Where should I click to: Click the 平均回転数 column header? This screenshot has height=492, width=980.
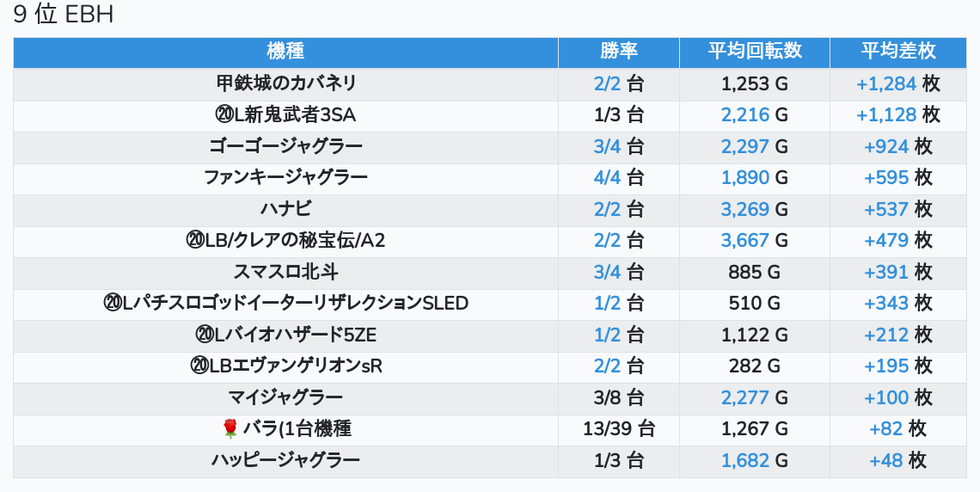754,52
